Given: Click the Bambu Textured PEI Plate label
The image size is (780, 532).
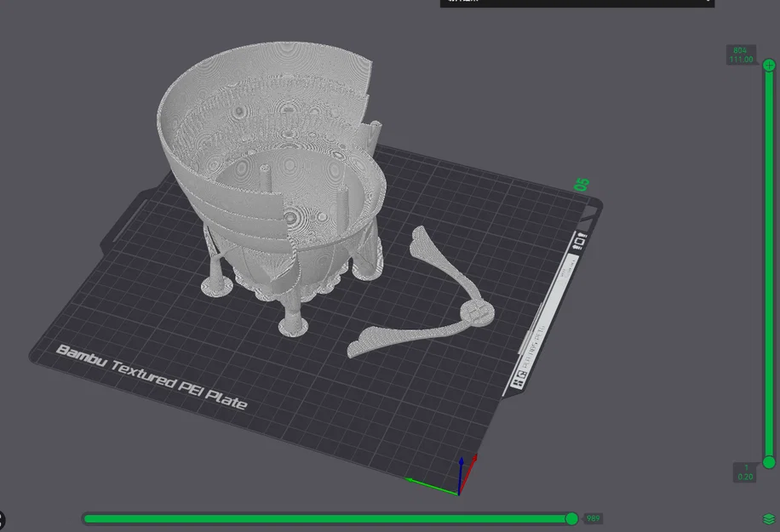Looking at the screenshot, I should (x=152, y=377).
